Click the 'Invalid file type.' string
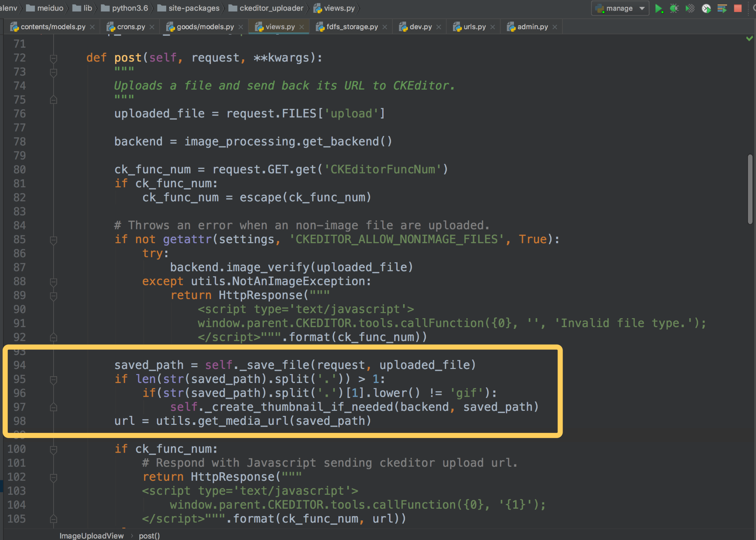 coord(625,323)
